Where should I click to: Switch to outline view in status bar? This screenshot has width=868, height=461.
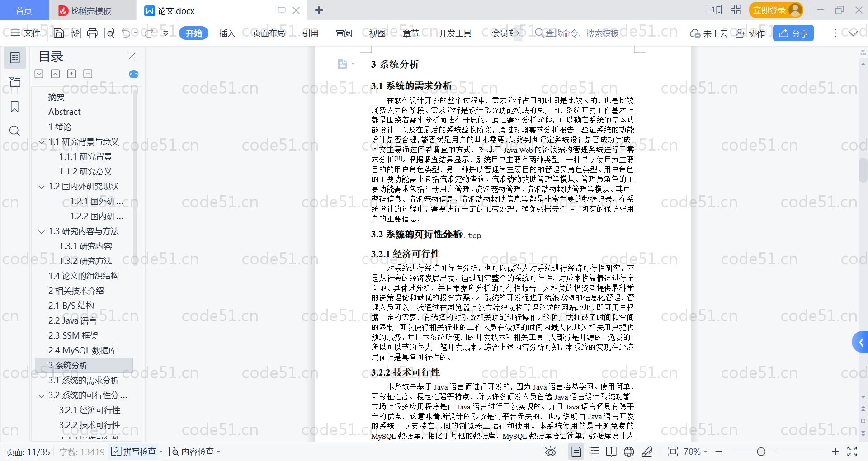[594, 452]
